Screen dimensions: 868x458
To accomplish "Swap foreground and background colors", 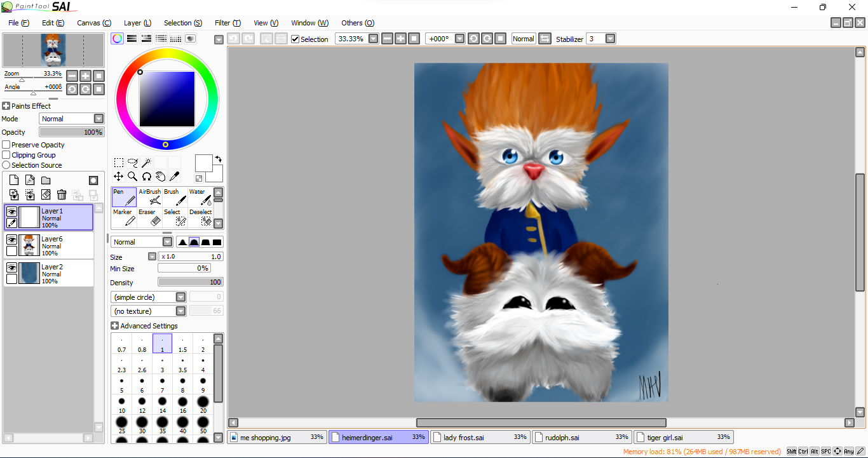I will click(219, 159).
